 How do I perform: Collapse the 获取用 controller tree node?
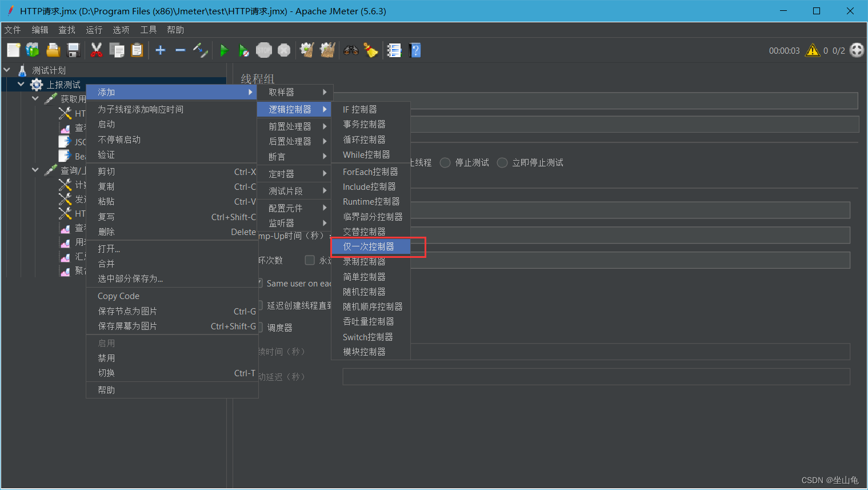[x=35, y=99]
